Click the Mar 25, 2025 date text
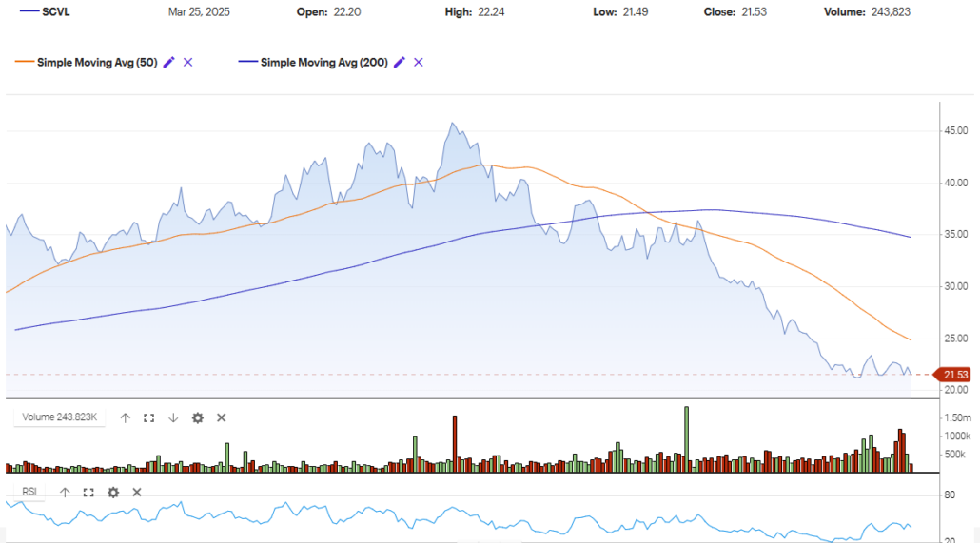Screen dimensions: 980x543 (x=199, y=11)
